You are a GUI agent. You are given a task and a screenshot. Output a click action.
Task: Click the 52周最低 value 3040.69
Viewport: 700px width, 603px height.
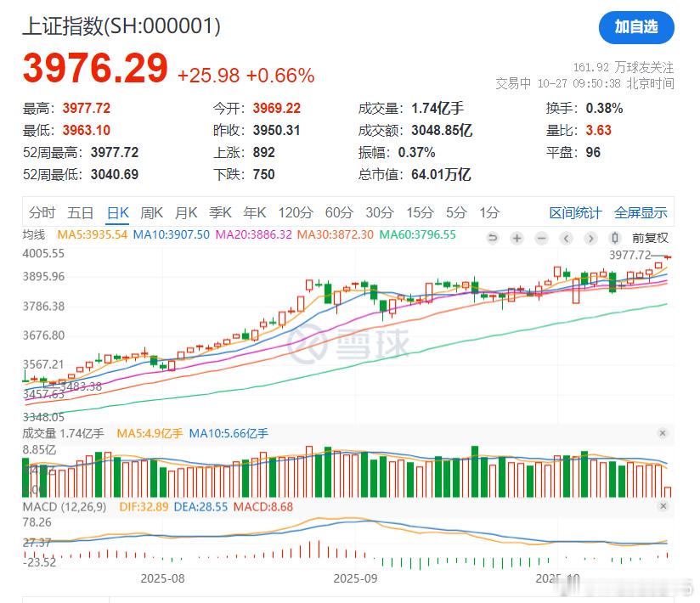(x=115, y=174)
